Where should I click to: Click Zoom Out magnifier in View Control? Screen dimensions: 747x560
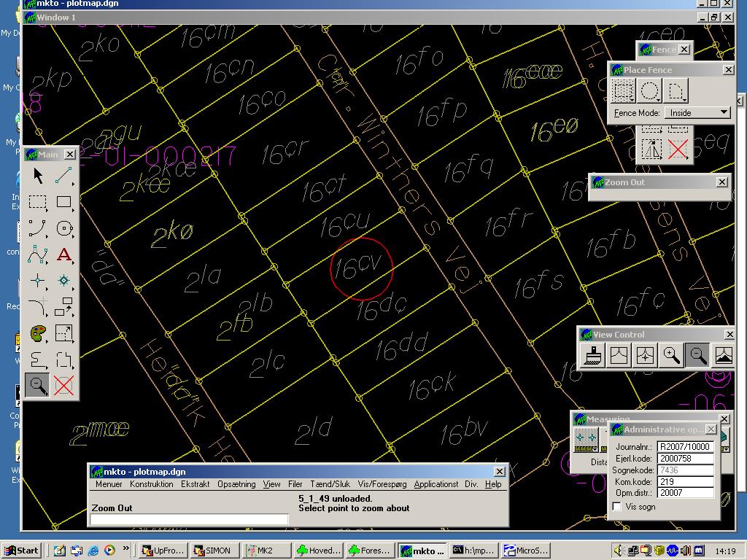[697, 355]
